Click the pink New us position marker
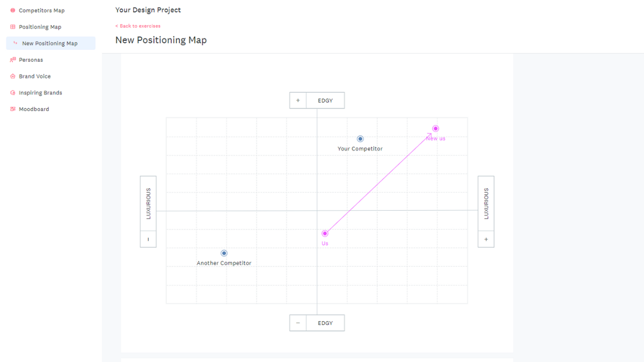 pos(436,128)
